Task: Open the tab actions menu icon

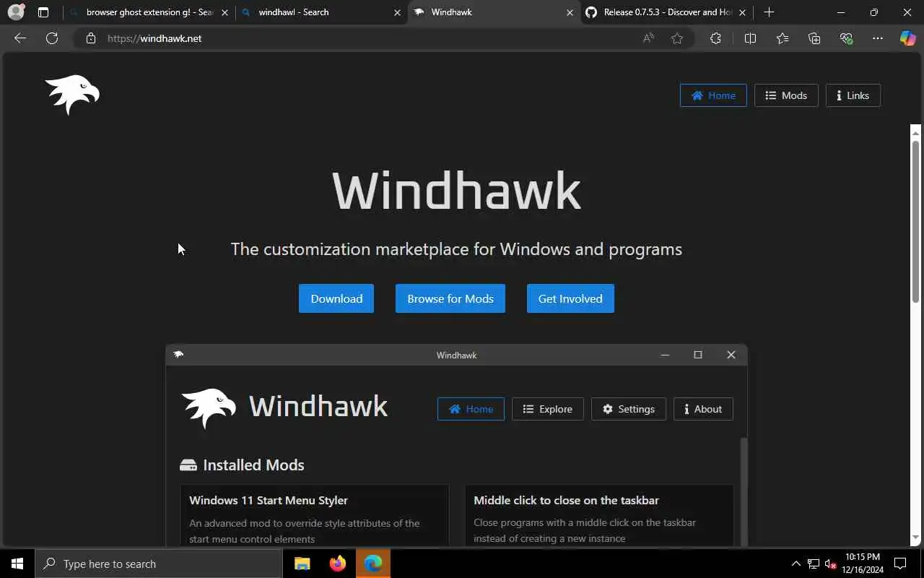Action: tap(43, 12)
